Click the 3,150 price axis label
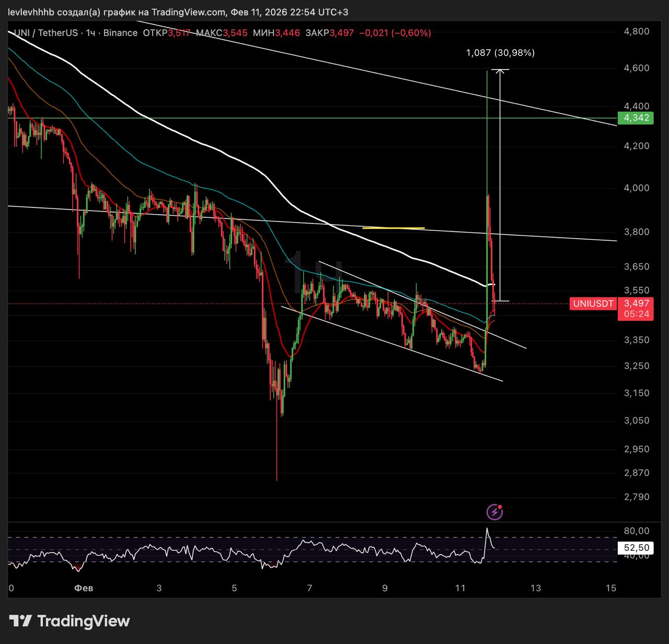Image resolution: width=669 pixels, height=644 pixels. click(x=637, y=393)
